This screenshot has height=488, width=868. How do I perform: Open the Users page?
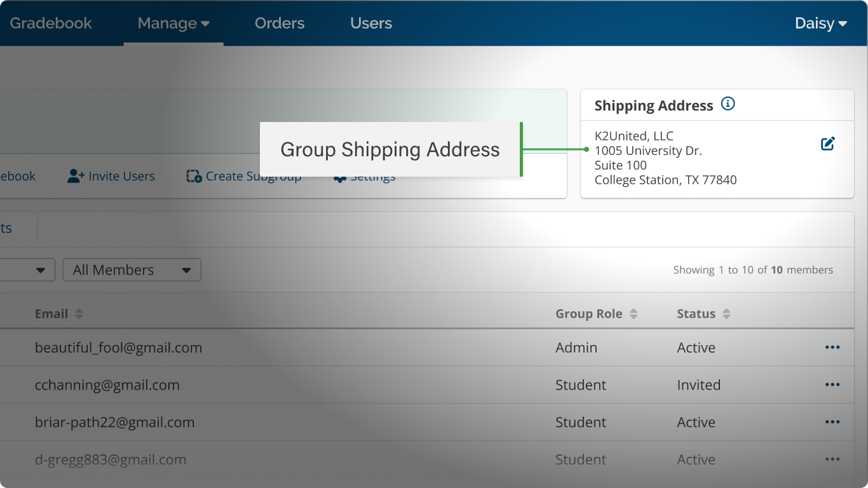[x=371, y=24]
